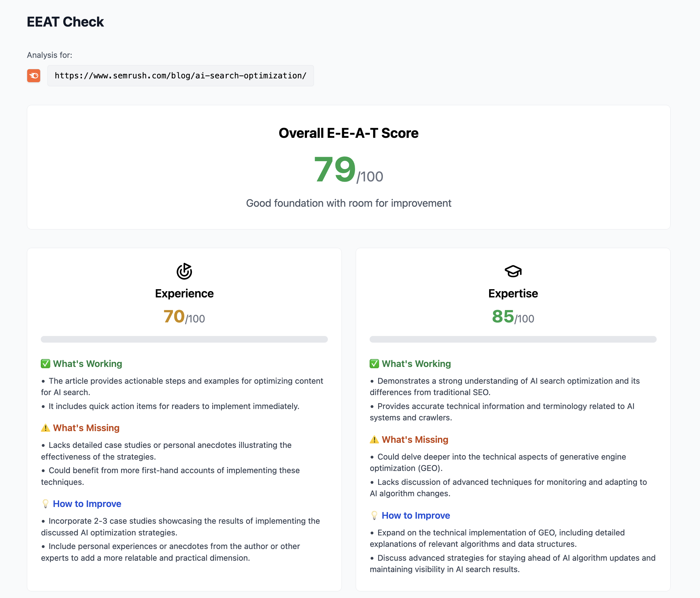
Task: Click the Experience target icon
Action: coord(184,271)
